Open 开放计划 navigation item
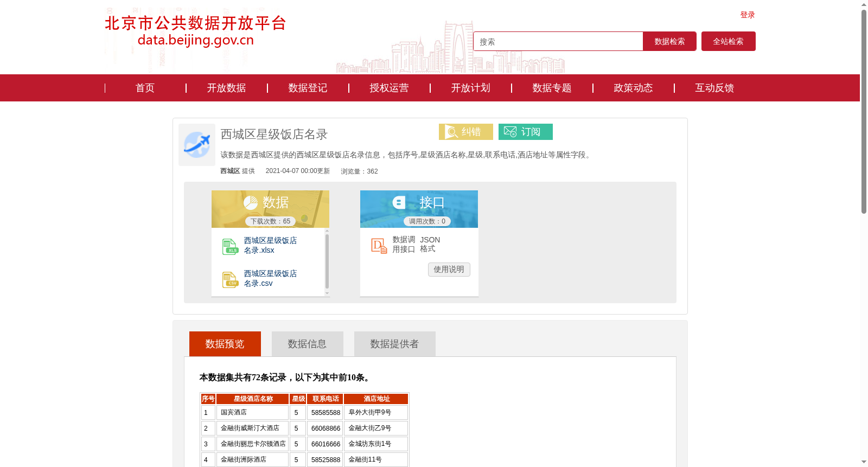This screenshot has width=868, height=467. tap(471, 88)
